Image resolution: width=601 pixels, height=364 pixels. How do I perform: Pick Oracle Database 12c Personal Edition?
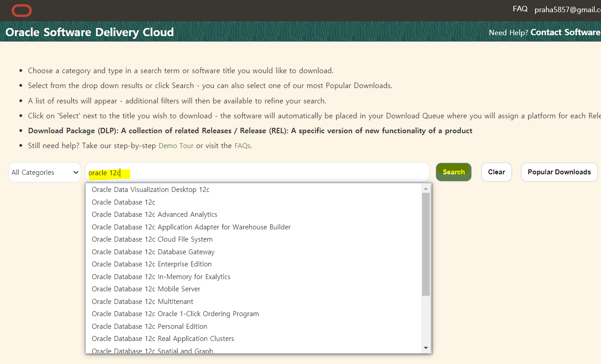[254, 327]
